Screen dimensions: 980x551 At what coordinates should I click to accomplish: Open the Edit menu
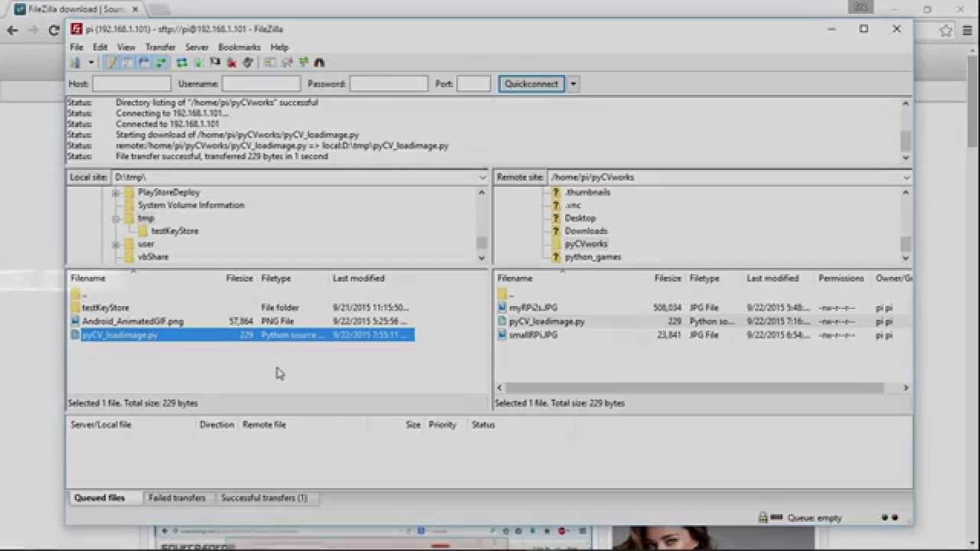click(x=100, y=47)
